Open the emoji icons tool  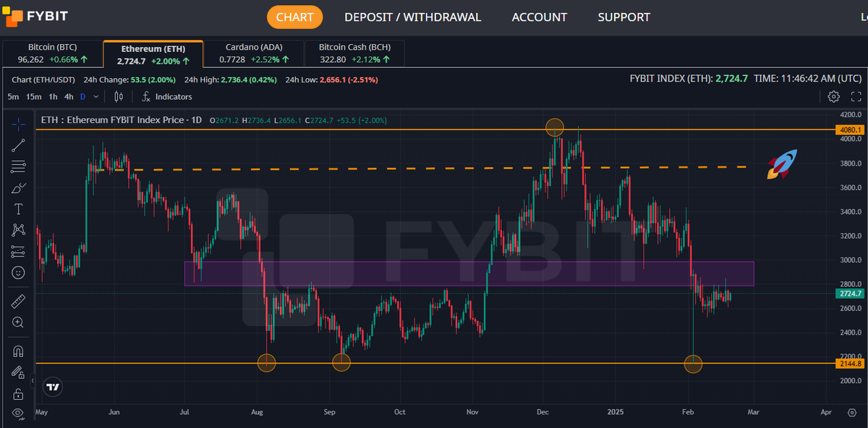[x=18, y=273]
